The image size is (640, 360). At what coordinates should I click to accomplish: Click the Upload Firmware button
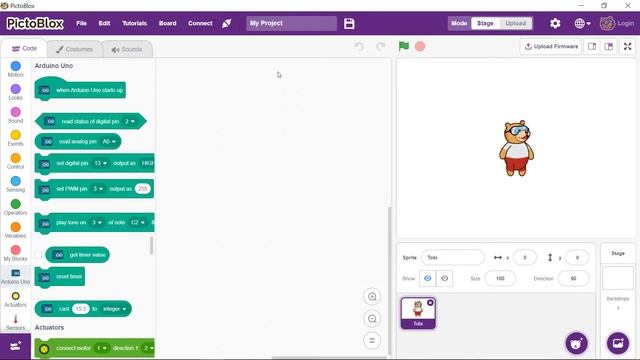[x=551, y=47]
